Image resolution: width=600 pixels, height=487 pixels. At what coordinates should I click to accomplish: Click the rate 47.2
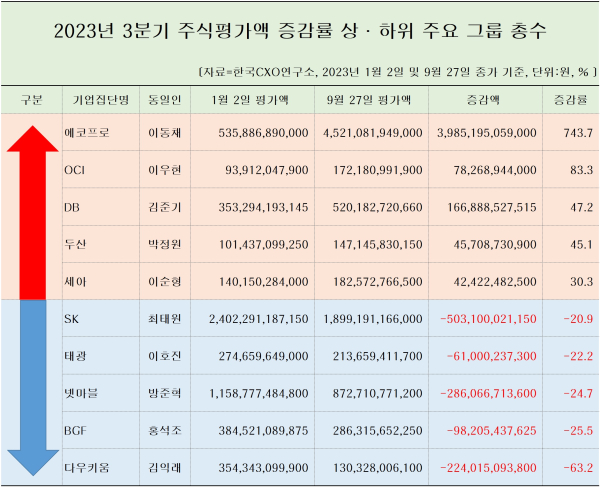click(x=581, y=208)
